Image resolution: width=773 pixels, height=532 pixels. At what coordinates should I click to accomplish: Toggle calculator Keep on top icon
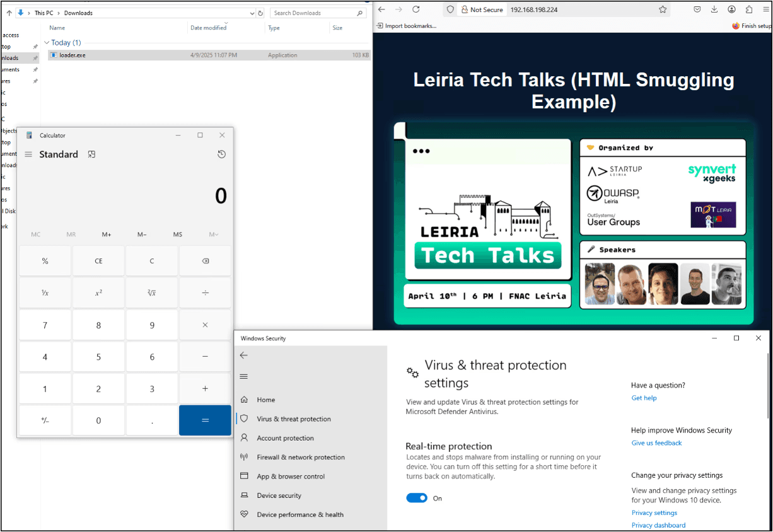coord(91,154)
